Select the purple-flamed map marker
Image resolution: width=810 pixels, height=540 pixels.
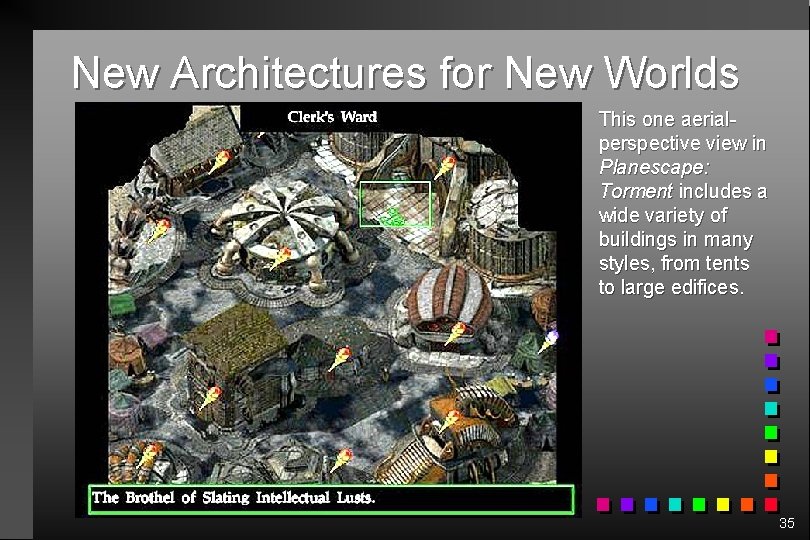point(548,342)
